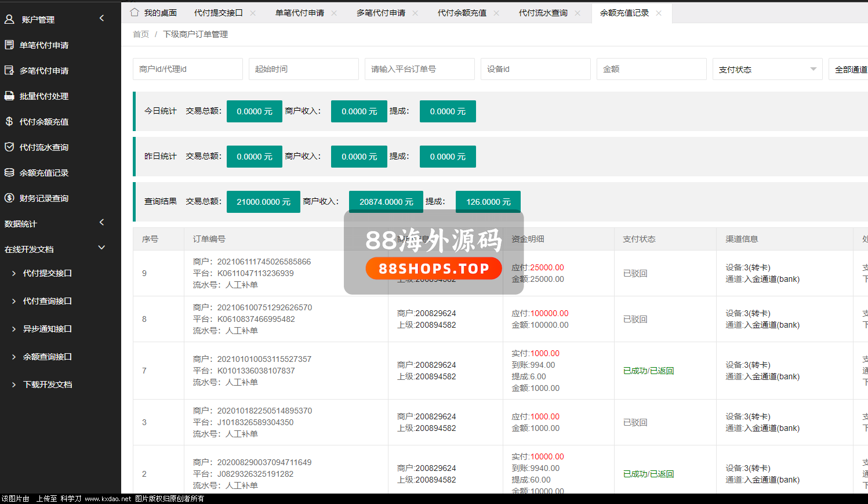This screenshot has width=868, height=504.
Task: Open the 支付状态 dropdown
Action: coord(767,69)
